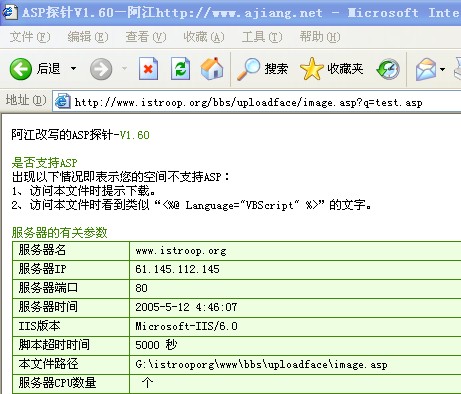Open Favorites via the star icon
Viewport: 461px width, 394px height.
coord(311,69)
